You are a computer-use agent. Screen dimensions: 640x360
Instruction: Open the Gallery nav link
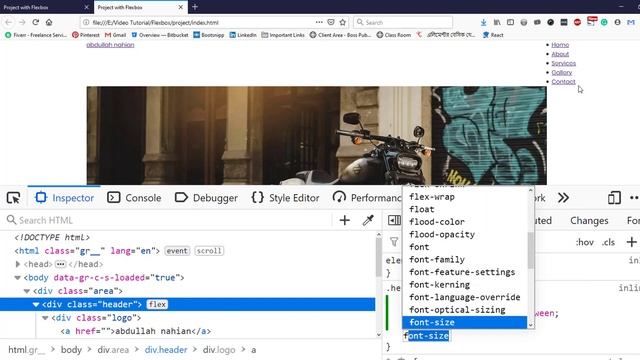(x=562, y=73)
